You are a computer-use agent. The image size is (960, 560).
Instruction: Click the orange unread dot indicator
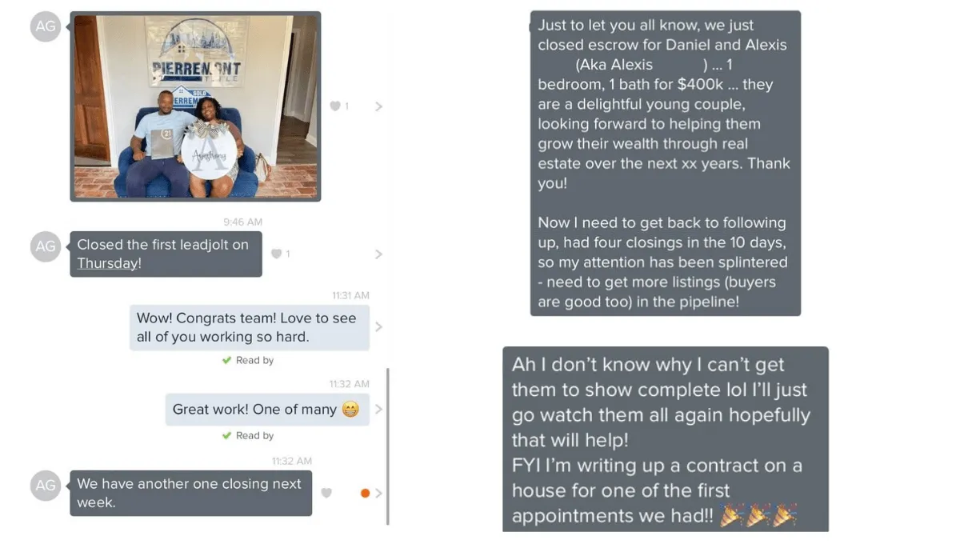coord(365,494)
